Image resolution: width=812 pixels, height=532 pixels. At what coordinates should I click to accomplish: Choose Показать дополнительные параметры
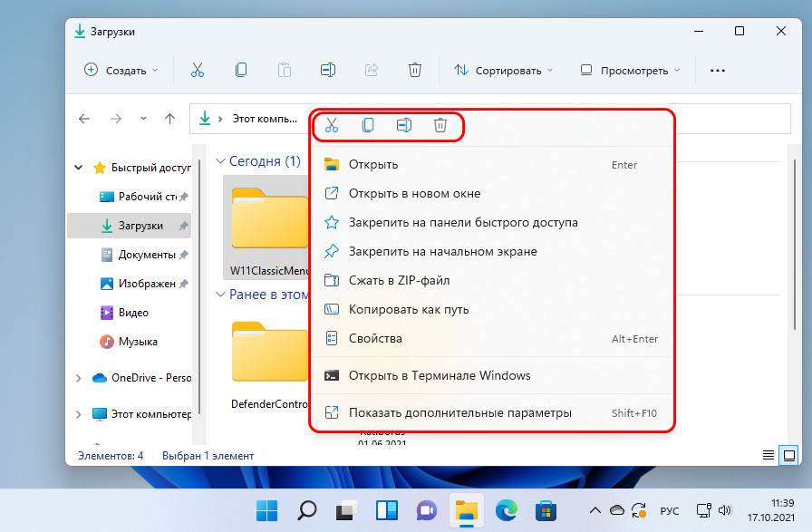(x=459, y=412)
